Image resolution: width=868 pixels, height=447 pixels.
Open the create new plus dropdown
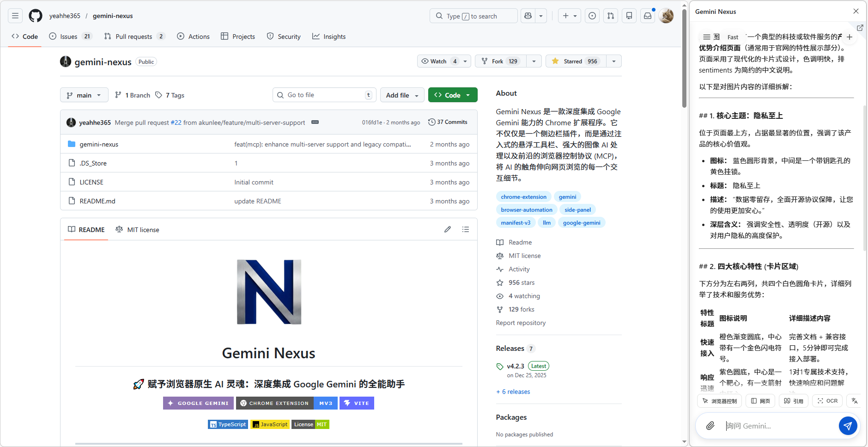pyautogui.click(x=570, y=16)
